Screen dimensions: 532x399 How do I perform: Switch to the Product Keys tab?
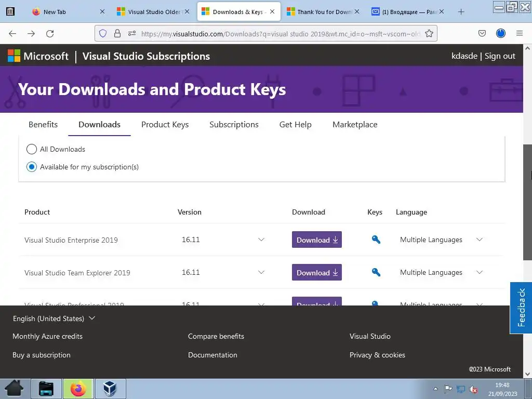165,125
